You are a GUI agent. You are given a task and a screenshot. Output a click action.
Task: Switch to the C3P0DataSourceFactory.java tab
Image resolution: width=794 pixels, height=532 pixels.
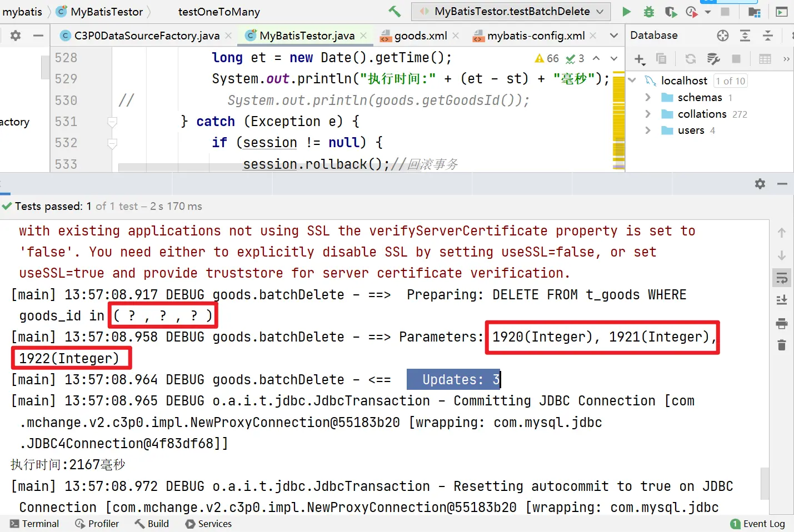147,36
